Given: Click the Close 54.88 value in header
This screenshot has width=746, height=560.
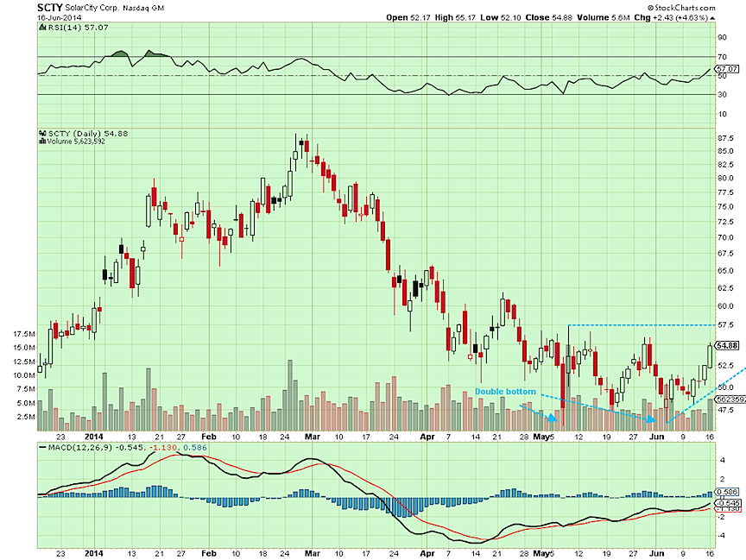Looking at the screenshot, I should click(x=549, y=17).
